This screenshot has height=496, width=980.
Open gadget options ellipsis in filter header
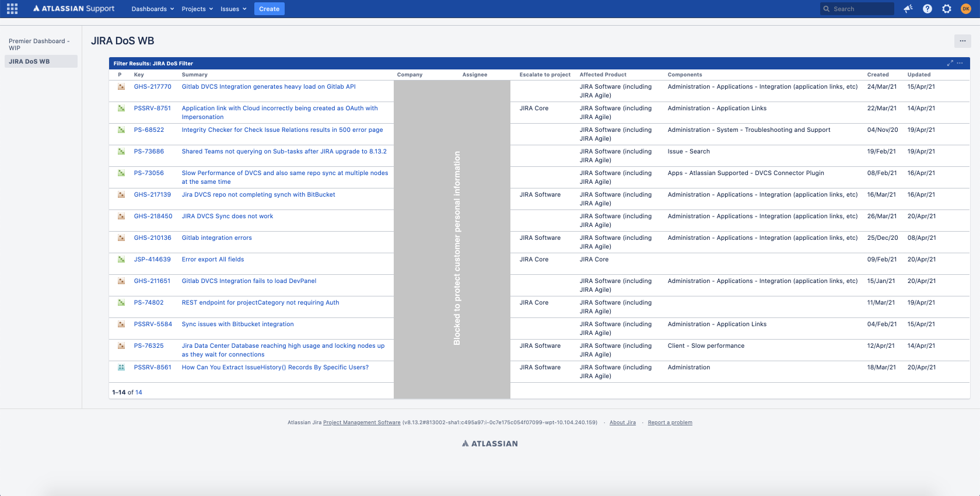[x=960, y=63]
